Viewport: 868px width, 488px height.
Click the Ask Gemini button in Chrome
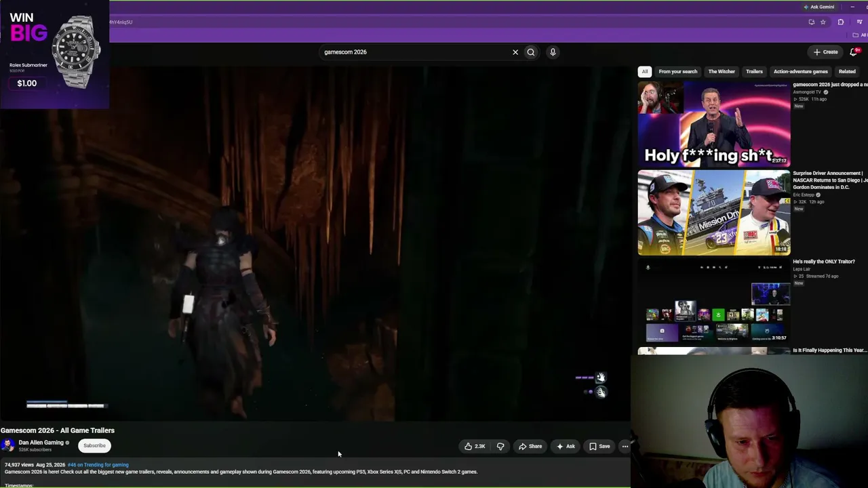click(819, 7)
